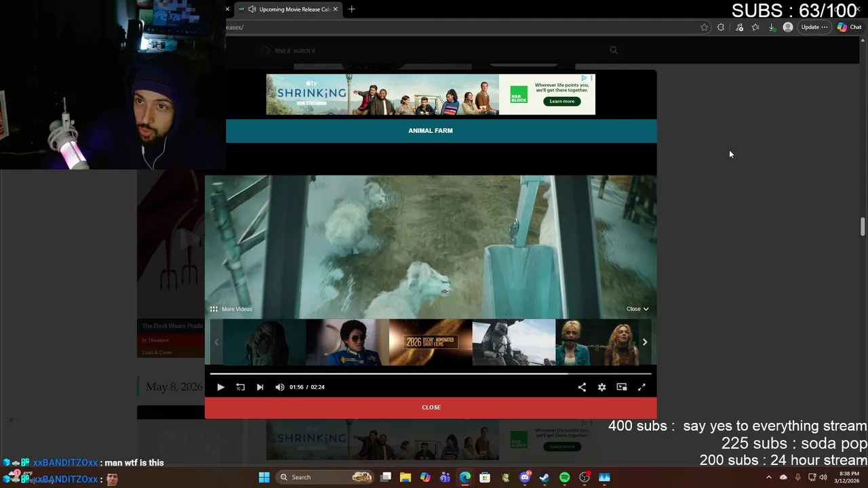Open OBS Studio from the taskbar
This screenshot has height=488, width=868.
pyautogui.click(x=585, y=477)
